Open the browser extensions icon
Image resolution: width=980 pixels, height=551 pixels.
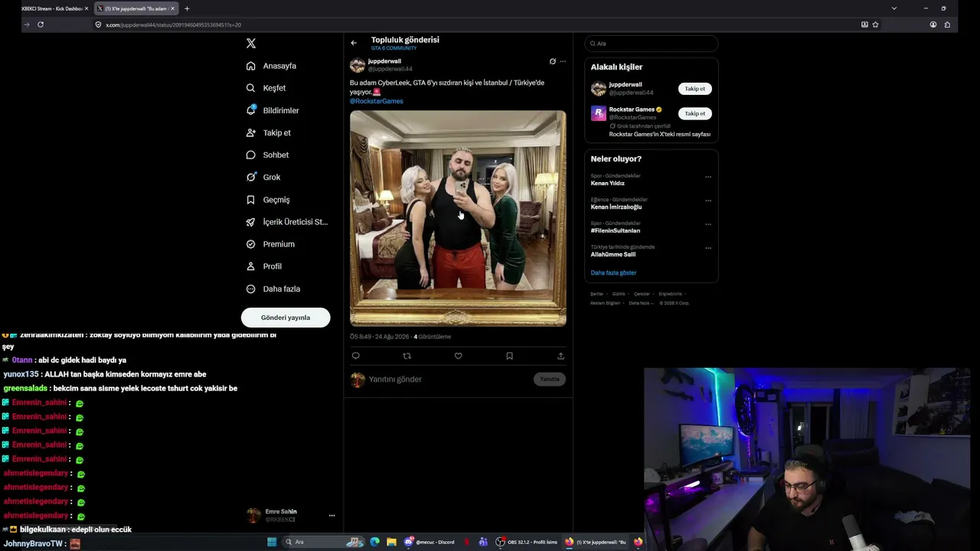[947, 24]
